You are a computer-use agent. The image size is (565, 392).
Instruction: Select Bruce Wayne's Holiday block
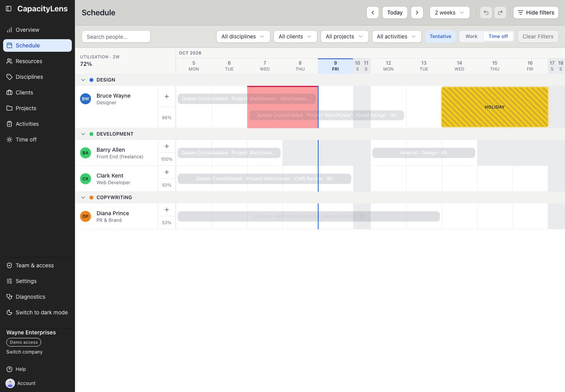click(495, 107)
